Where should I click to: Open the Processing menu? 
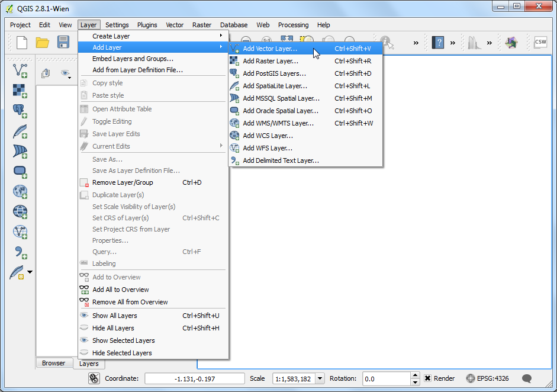[x=293, y=25]
